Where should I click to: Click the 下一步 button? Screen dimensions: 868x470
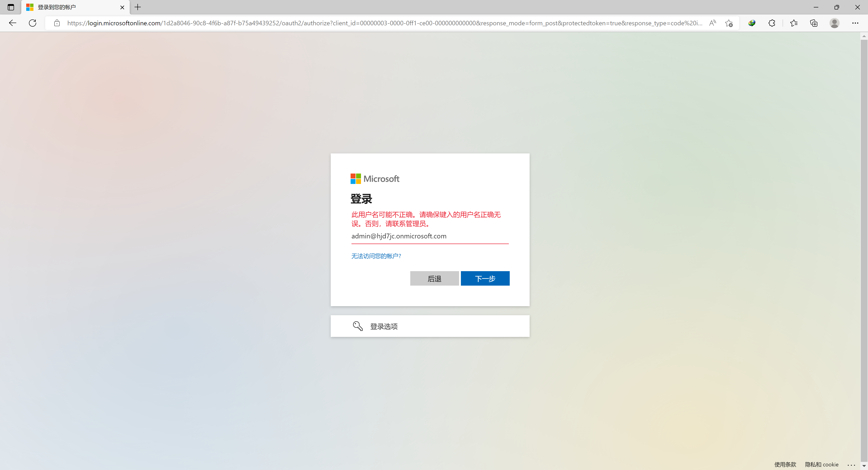point(485,278)
